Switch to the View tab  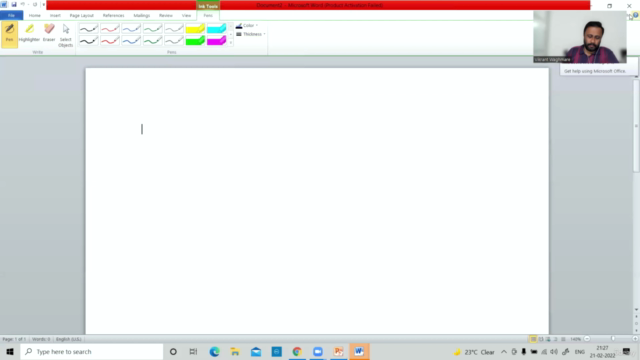point(187,16)
